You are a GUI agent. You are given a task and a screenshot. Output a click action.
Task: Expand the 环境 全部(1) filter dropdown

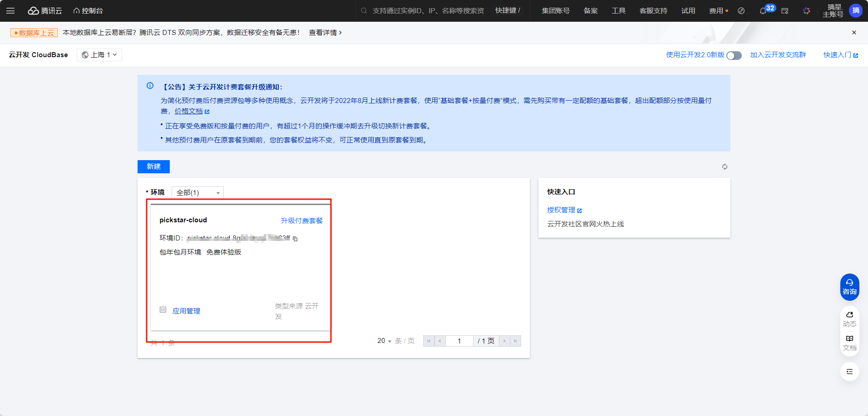197,193
